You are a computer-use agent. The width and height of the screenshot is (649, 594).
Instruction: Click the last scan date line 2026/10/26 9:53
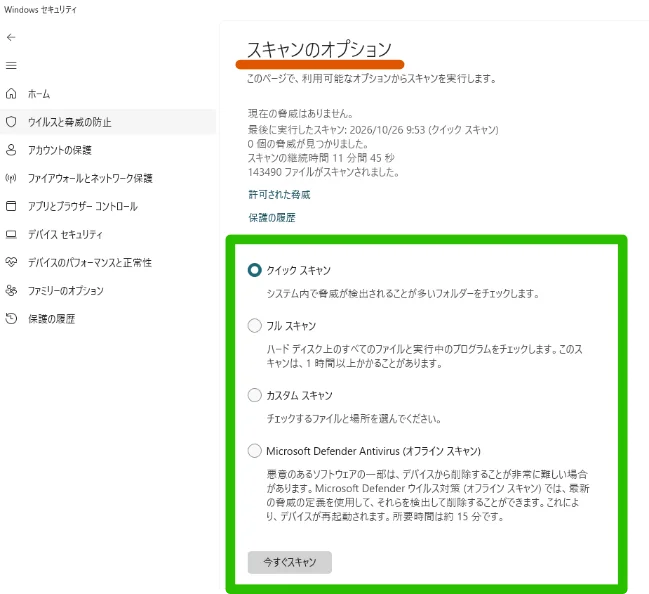[373, 130]
